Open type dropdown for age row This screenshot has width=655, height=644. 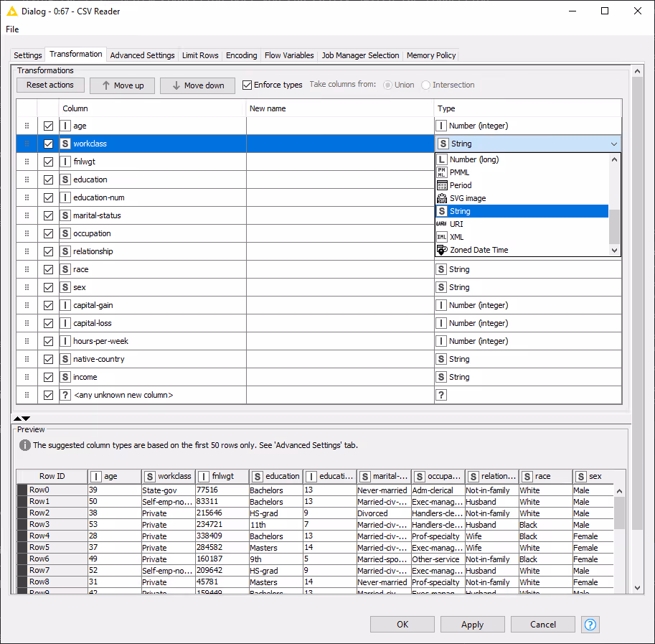(x=528, y=126)
